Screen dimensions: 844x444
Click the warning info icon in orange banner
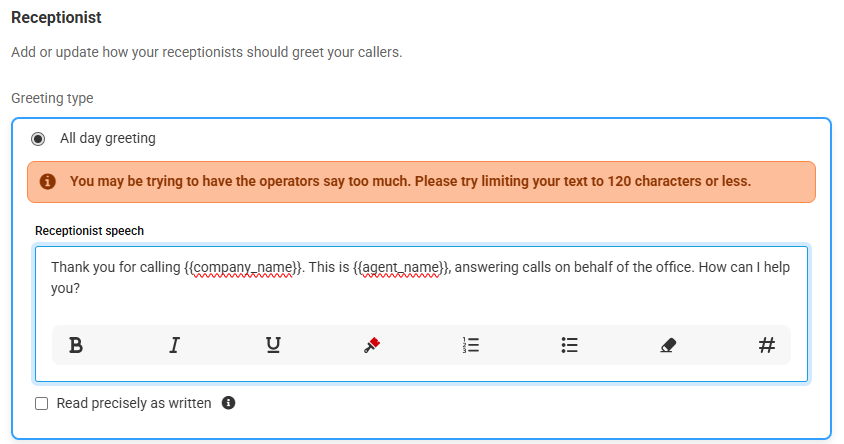click(x=47, y=181)
